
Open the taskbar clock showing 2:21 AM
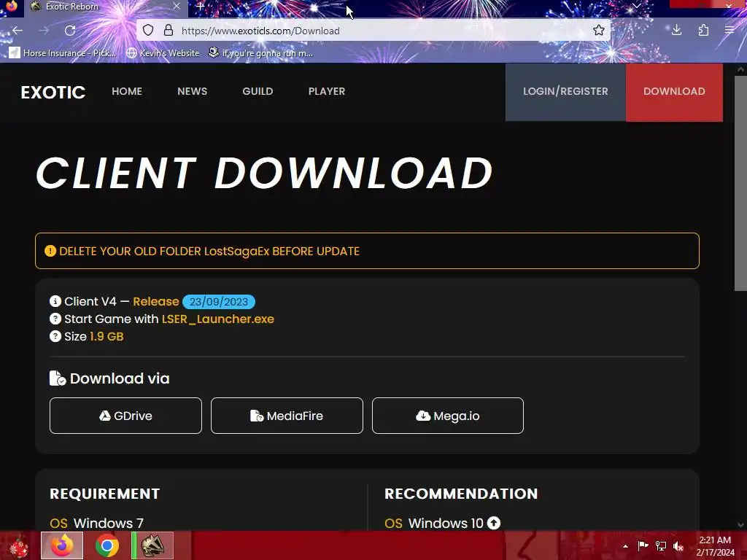[715, 545]
